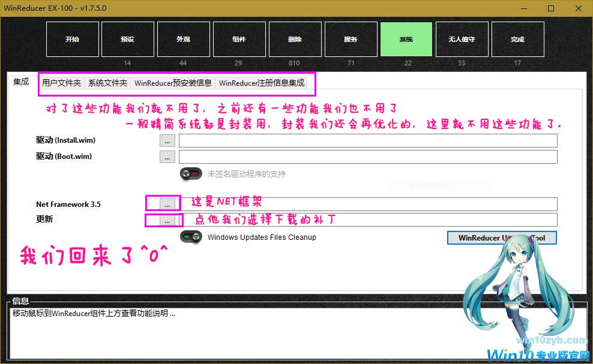
Task: Switch to the 预设 step tile
Action: (x=127, y=40)
